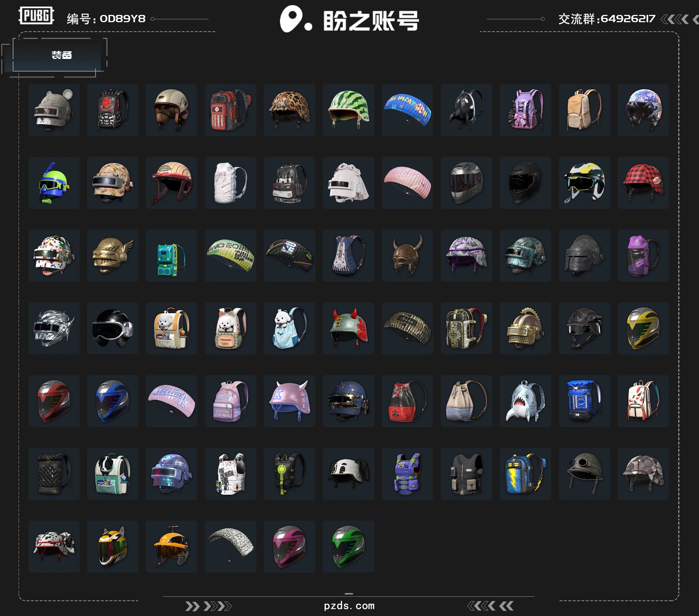Choose the cow print teal backpack
Image resolution: width=699 pixels, height=616 pixels.
pyautogui.click(x=112, y=474)
